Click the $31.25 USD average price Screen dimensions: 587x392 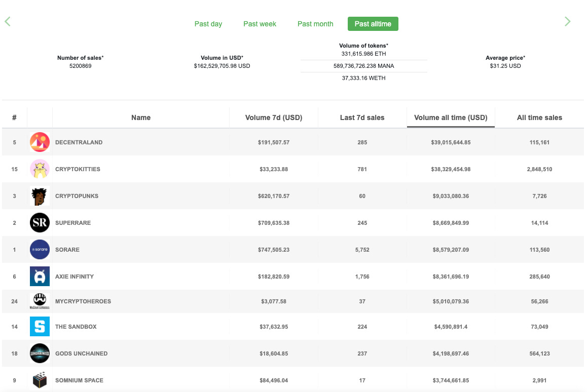505,66
